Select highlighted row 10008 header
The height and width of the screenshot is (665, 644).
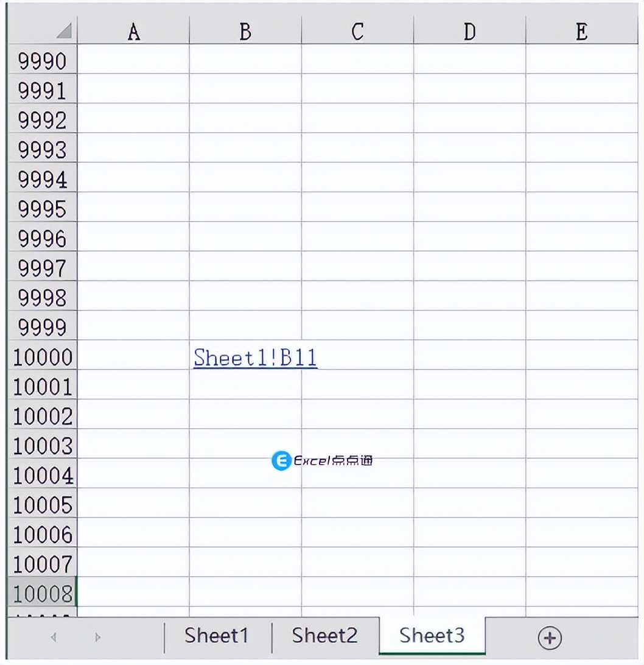click(x=43, y=592)
